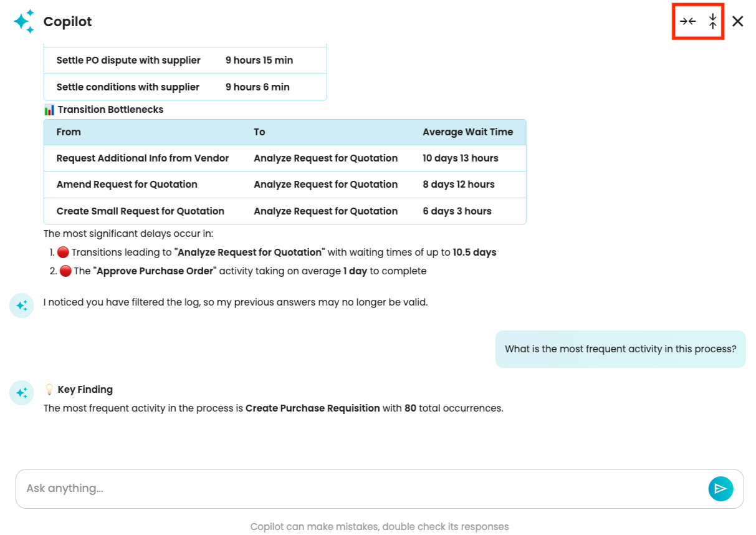Viewport: 756px width, 535px height.
Task: Click the user question message bubble
Action: 620,349
